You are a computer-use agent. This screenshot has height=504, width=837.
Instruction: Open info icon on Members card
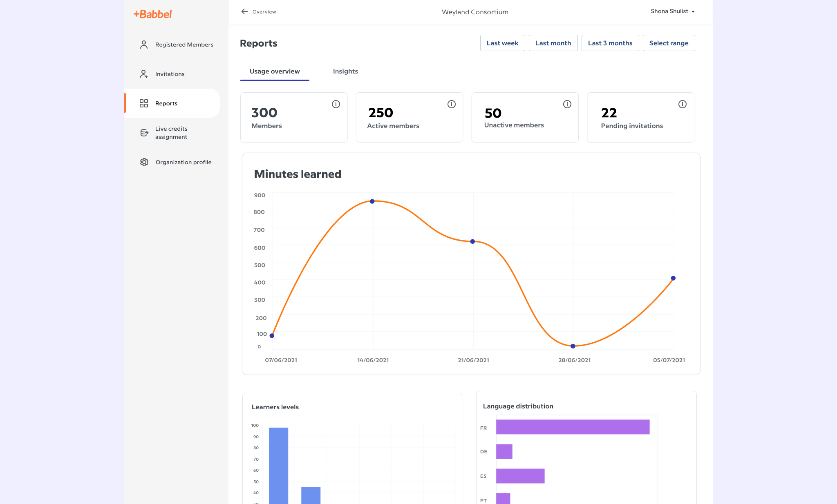[x=336, y=104]
